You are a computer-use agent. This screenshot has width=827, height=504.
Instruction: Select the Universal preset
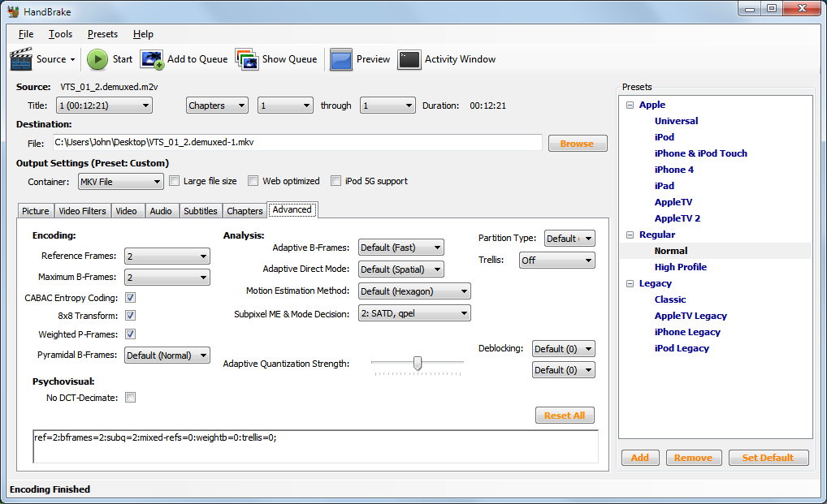point(676,121)
